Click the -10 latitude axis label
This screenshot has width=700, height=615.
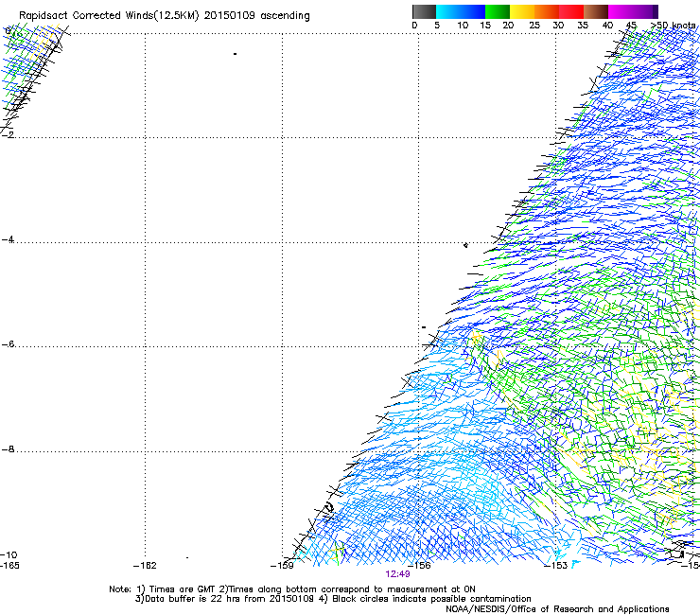click(9, 554)
